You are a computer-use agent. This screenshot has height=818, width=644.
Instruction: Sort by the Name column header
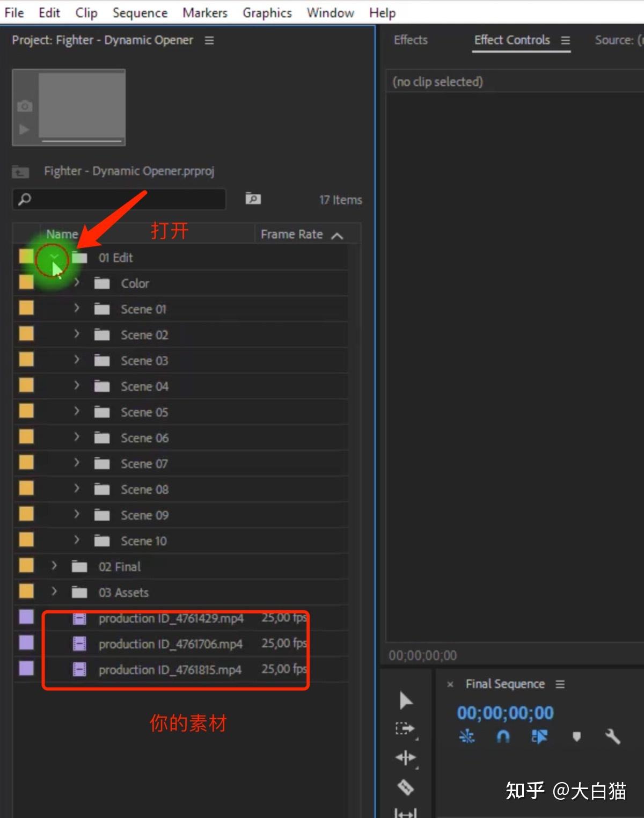[62, 235]
